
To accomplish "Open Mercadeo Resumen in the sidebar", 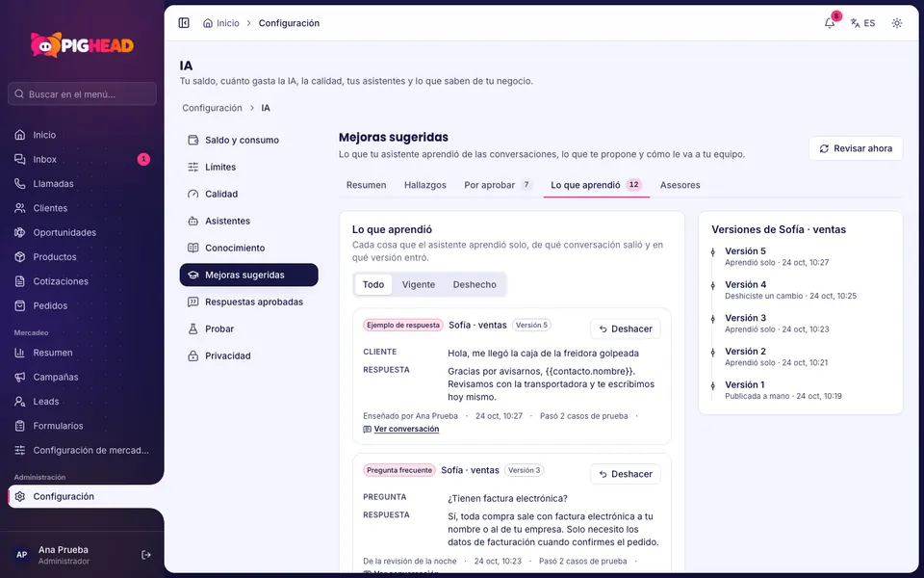I will point(82,353).
